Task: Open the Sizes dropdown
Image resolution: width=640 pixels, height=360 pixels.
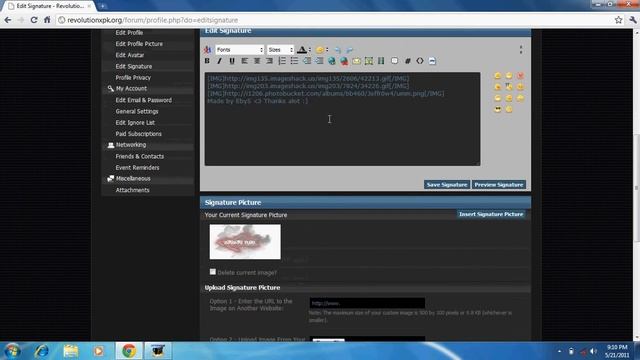Action: [x=280, y=50]
